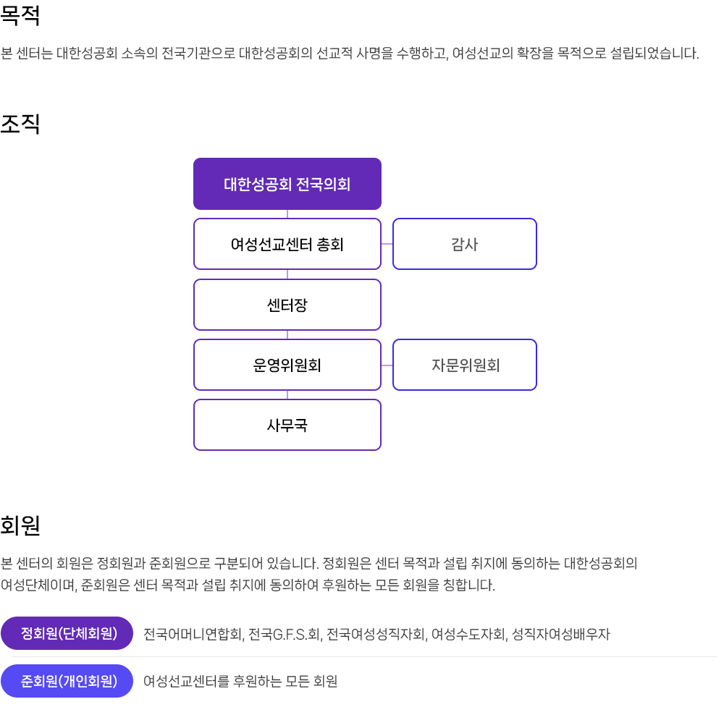724x728 pixels.
Task: Click the 정회원(단체회원) purple badge
Action: [68, 633]
